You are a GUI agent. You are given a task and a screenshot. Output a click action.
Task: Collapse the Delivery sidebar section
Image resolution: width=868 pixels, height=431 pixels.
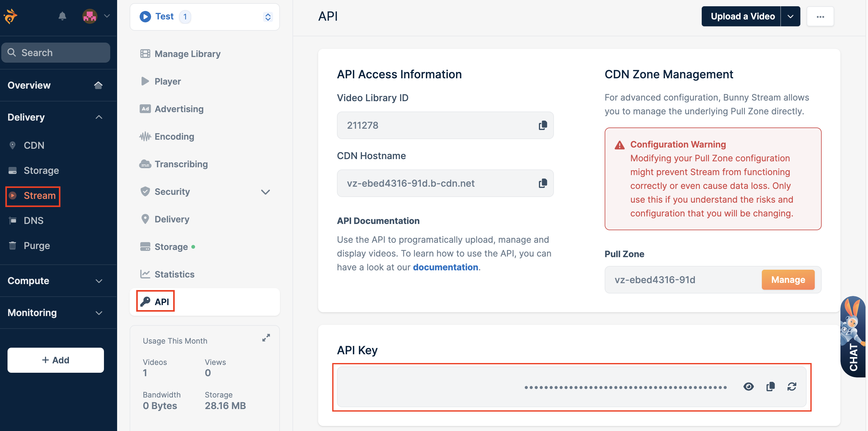(x=98, y=117)
